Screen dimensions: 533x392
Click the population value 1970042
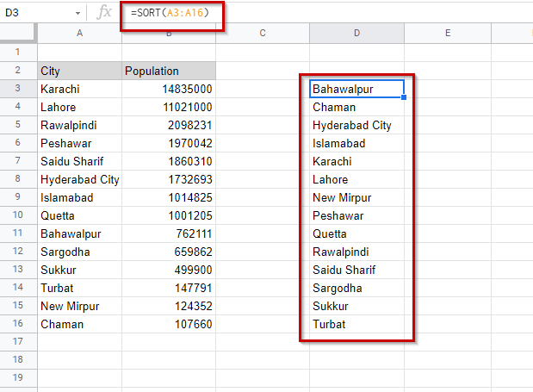click(169, 143)
